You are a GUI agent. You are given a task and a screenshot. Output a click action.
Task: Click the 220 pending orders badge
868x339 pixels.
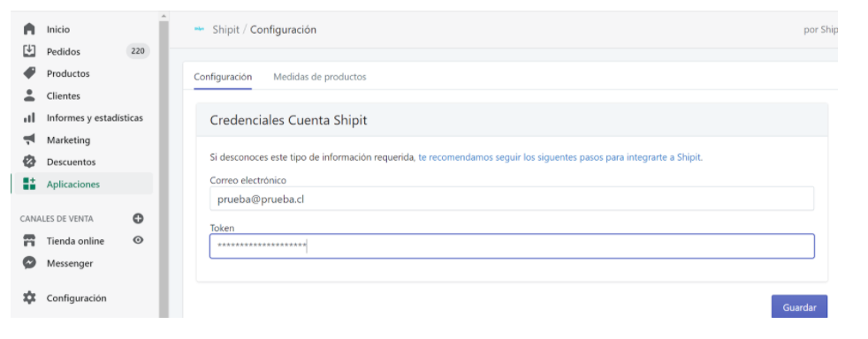click(x=138, y=51)
